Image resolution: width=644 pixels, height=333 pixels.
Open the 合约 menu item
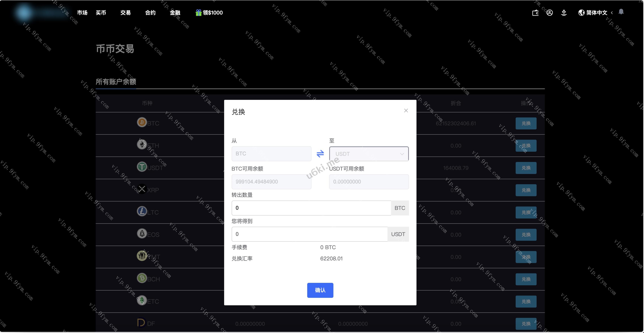point(150,13)
